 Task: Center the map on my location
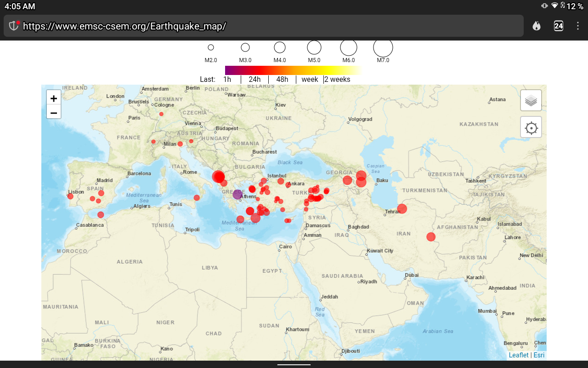point(531,127)
